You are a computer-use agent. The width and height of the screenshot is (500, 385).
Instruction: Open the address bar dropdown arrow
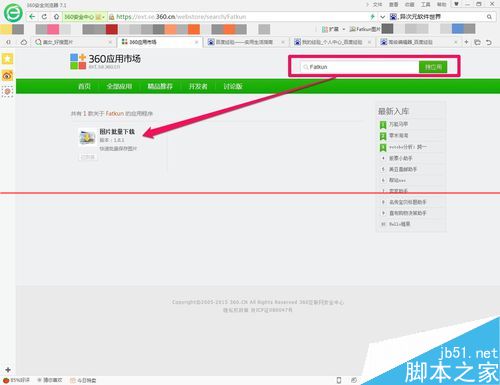coord(383,17)
